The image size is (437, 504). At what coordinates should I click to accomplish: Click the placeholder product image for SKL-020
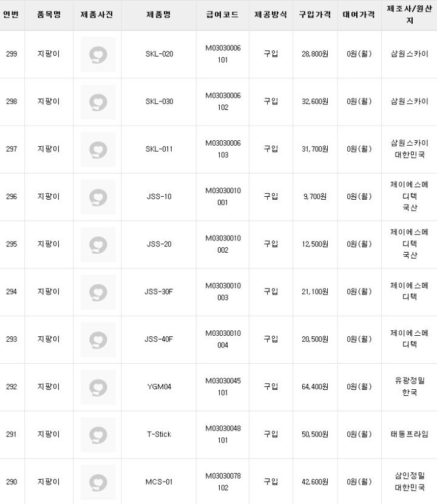point(98,55)
